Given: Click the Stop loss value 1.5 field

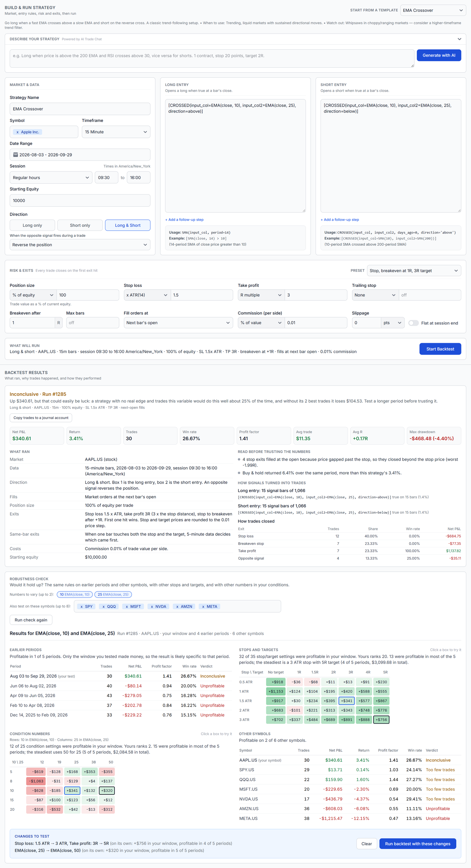Looking at the screenshot, I should (x=202, y=295).
